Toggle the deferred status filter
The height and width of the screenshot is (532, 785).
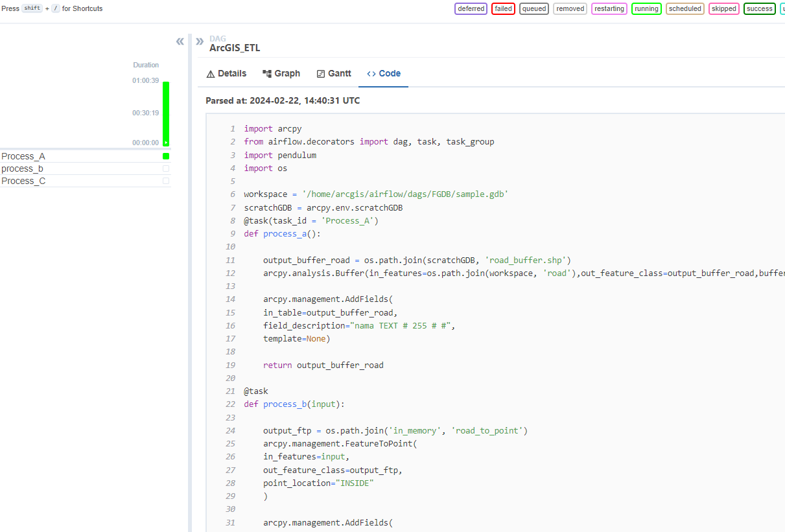471,8
